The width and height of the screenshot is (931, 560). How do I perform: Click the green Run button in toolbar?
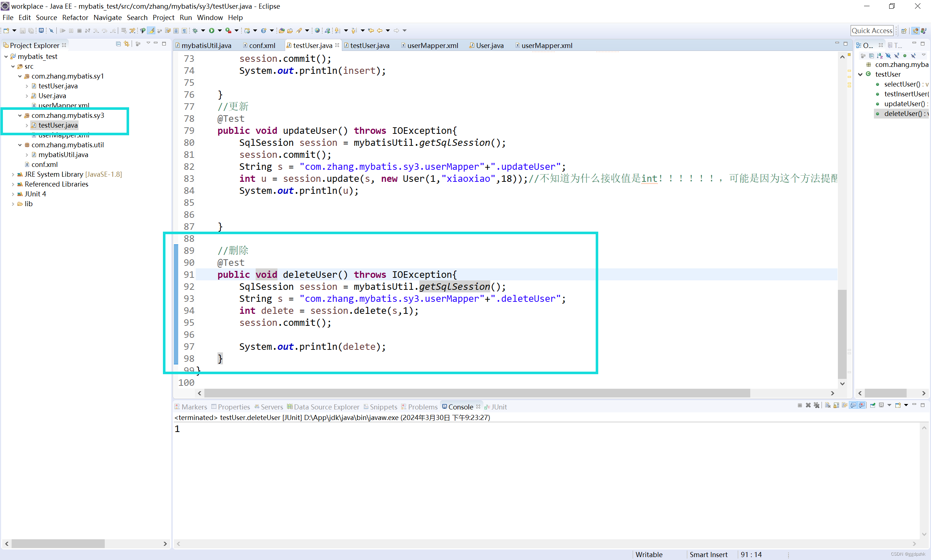[x=212, y=31]
